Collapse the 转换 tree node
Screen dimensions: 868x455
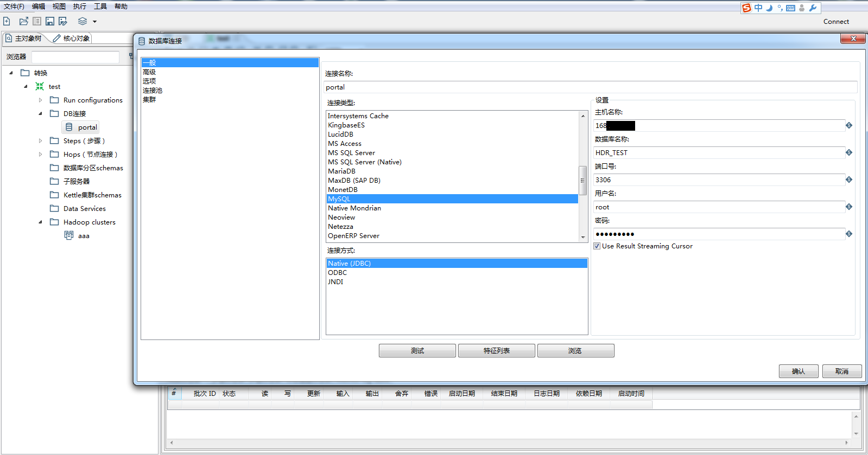pyautogui.click(x=11, y=73)
